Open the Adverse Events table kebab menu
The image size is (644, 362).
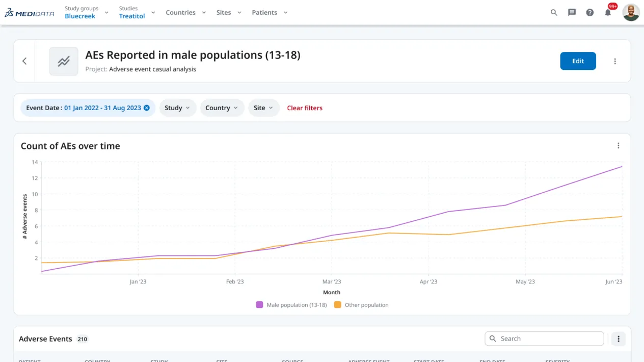(618, 339)
